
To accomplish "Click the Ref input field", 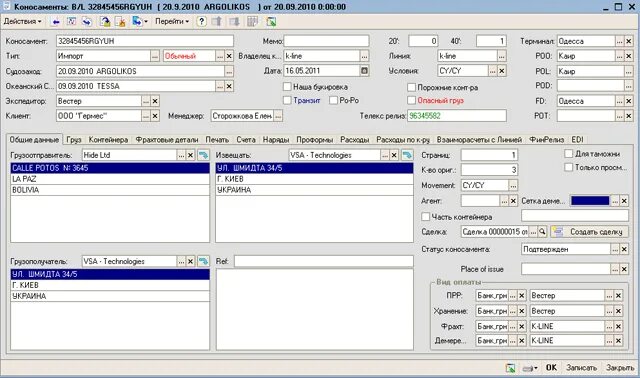I will (324, 261).
